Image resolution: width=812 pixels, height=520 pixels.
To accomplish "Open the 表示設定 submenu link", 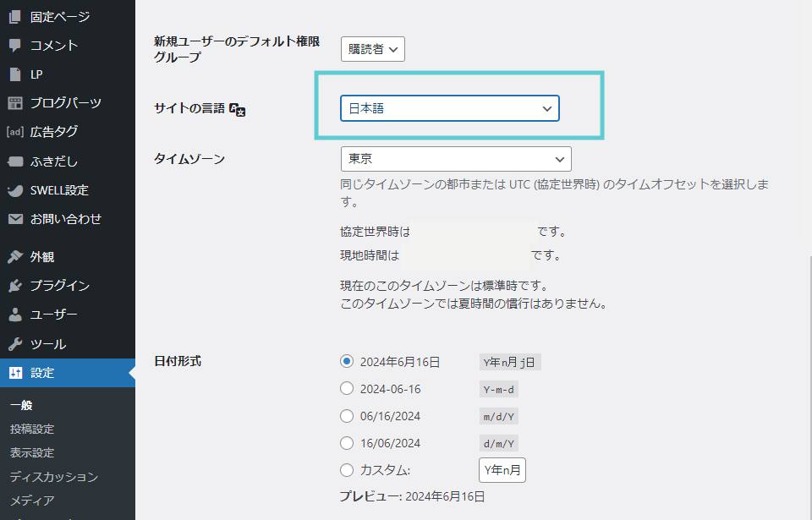I will (32, 452).
